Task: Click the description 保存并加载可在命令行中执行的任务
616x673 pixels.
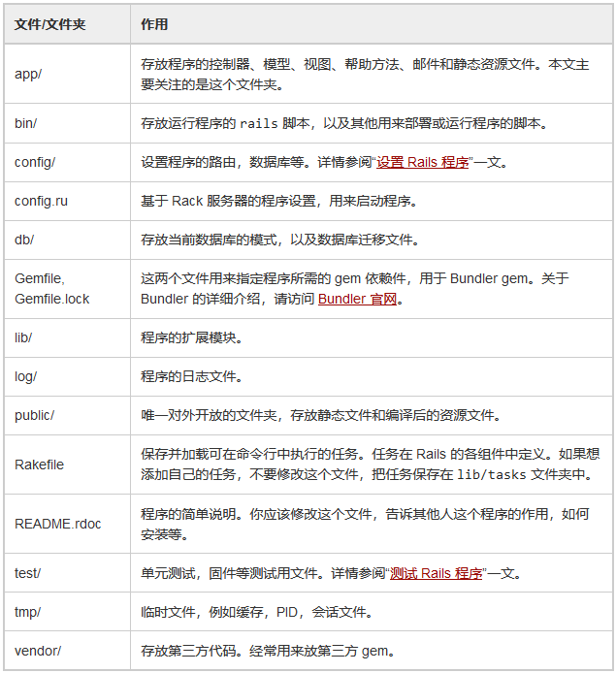Action: (x=370, y=465)
